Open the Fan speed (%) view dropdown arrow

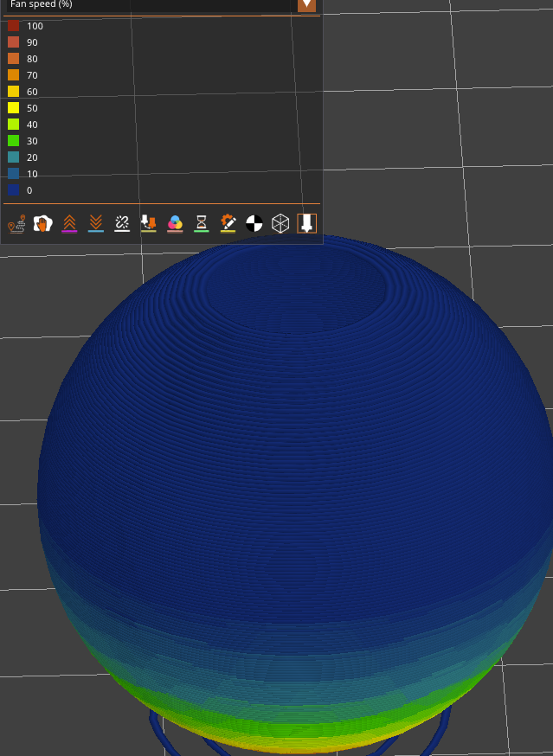click(306, 4)
